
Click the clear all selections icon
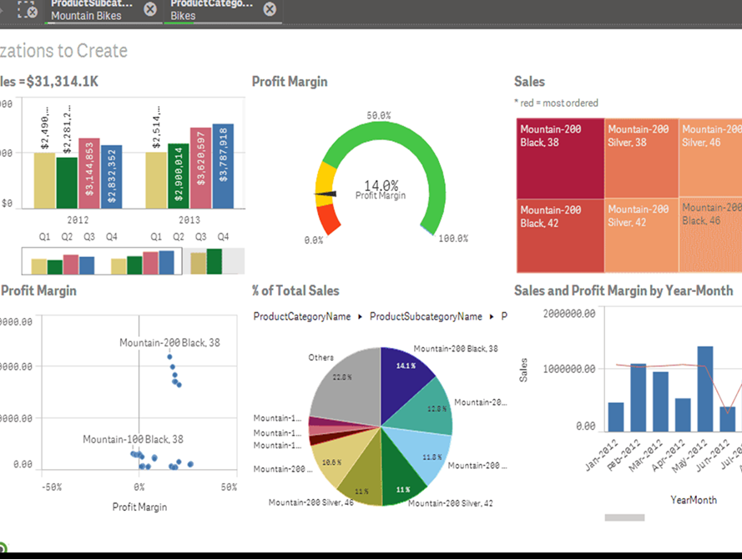pos(27,10)
